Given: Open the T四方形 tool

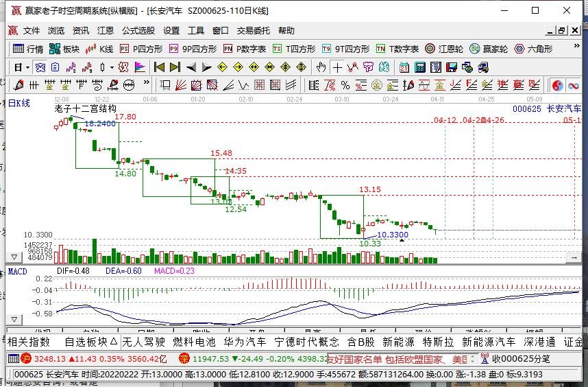Looking at the screenshot, I should (x=295, y=49).
